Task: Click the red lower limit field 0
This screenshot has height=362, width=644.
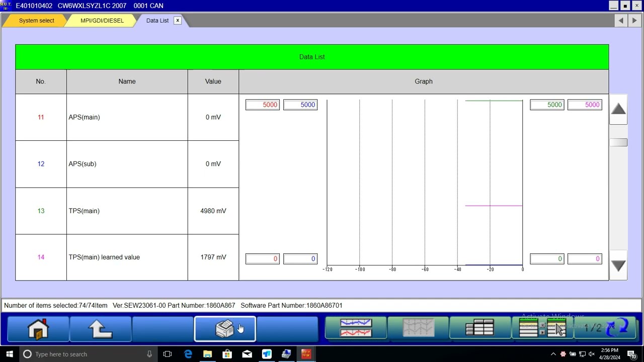Action: [x=262, y=259]
